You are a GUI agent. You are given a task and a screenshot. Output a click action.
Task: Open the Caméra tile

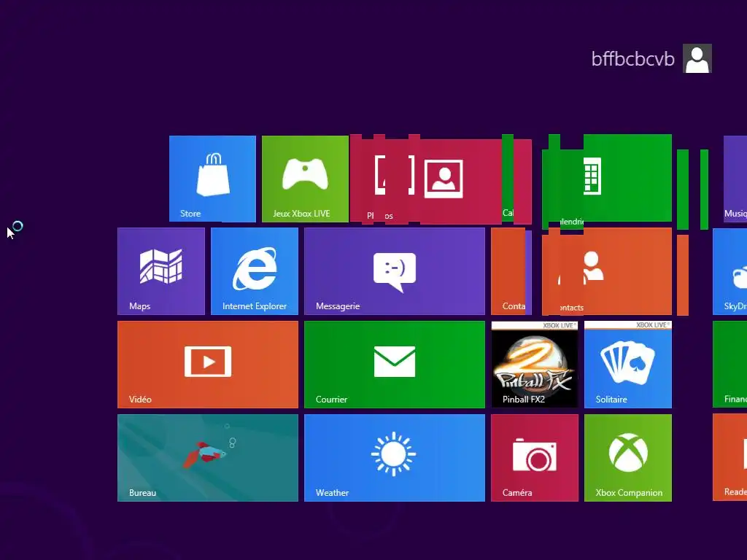point(535,458)
